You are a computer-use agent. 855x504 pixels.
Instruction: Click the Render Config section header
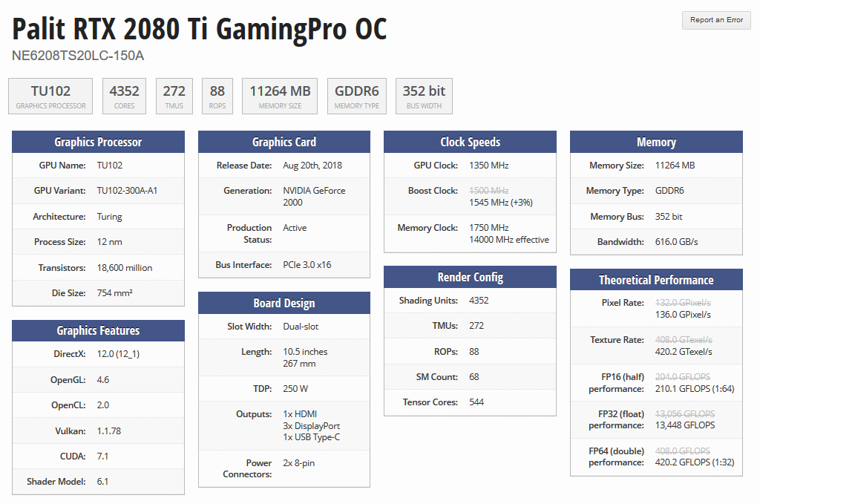[470, 277]
